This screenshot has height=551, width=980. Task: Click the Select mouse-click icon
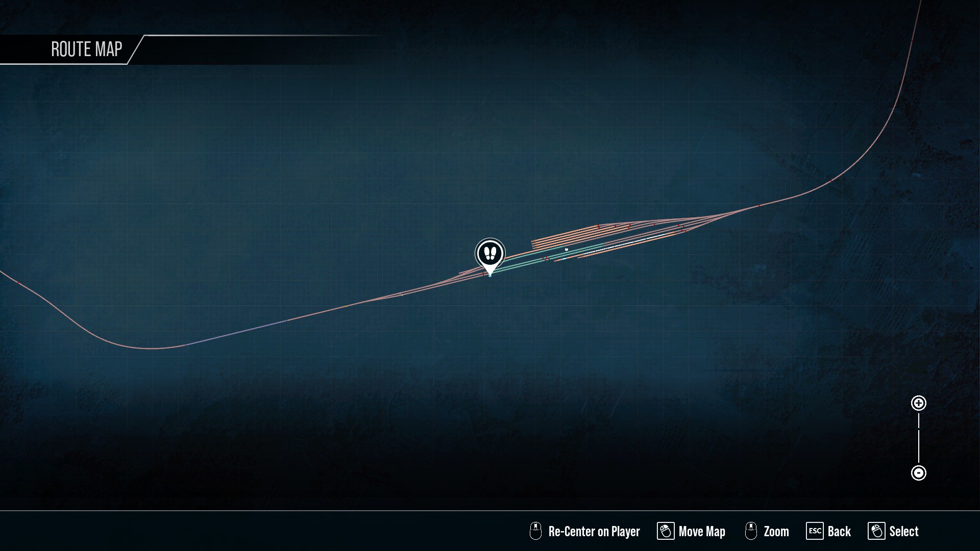876,531
